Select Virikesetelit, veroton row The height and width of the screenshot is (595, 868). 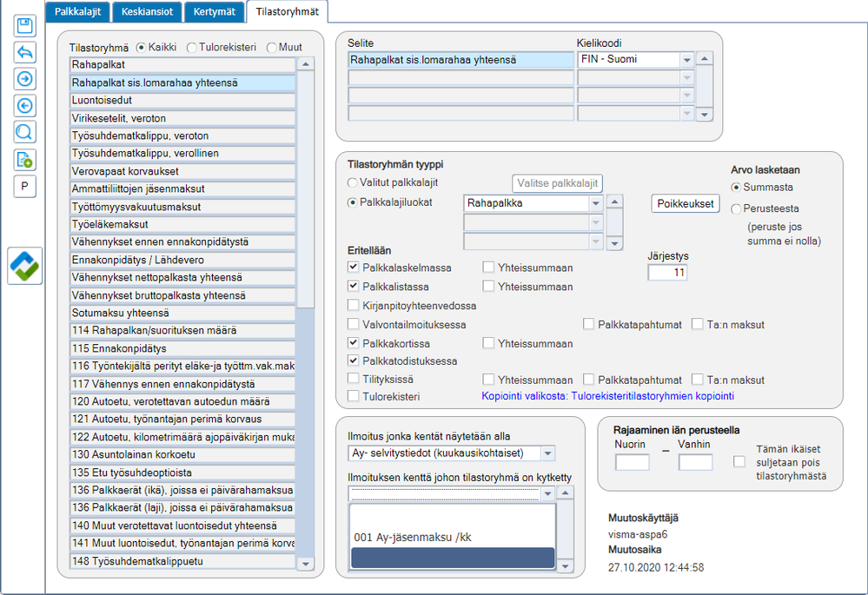coord(182,118)
